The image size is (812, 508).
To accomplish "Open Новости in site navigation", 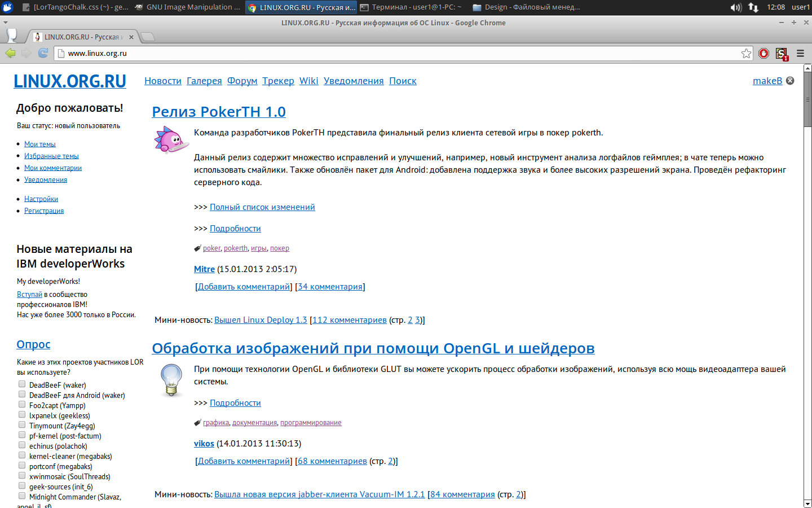I will click(x=163, y=81).
